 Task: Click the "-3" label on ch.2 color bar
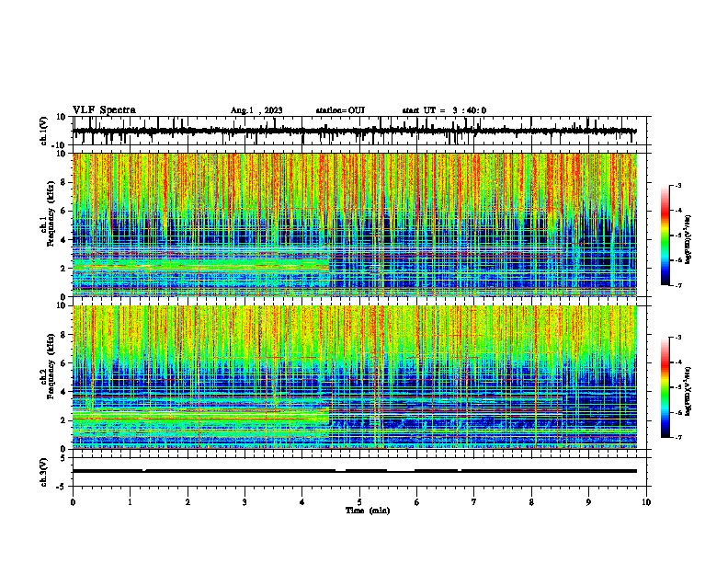(677, 338)
